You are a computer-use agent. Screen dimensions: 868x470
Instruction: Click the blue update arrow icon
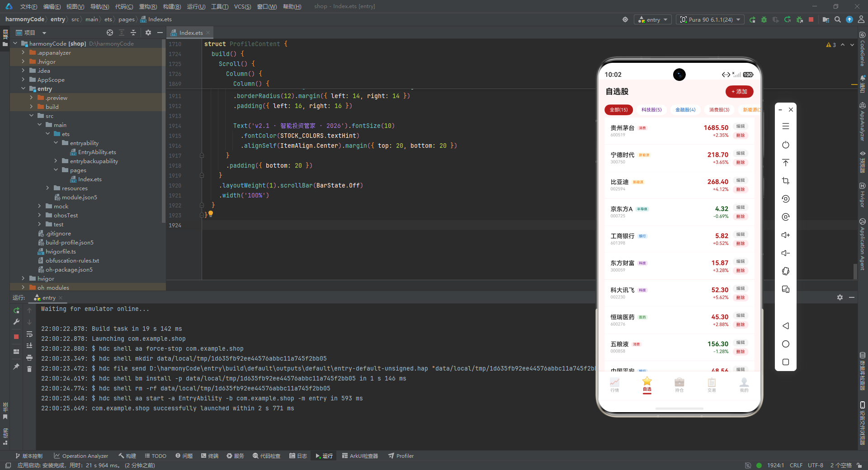point(849,19)
